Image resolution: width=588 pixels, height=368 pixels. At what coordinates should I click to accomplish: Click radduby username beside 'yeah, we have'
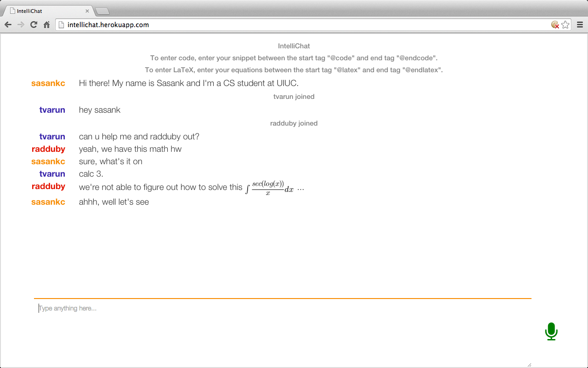(x=48, y=149)
